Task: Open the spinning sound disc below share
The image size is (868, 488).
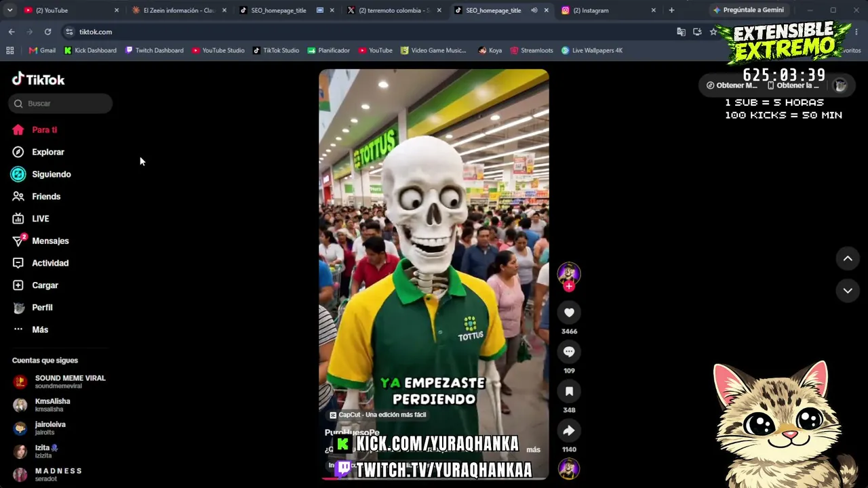Action: pos(569,468)
